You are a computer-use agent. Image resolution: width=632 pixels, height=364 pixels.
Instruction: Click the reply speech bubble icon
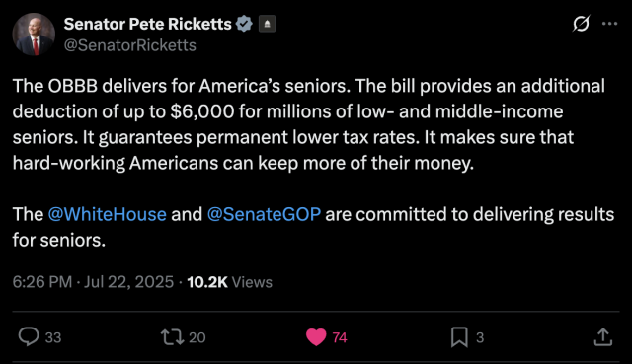click(x=29, y=336)
